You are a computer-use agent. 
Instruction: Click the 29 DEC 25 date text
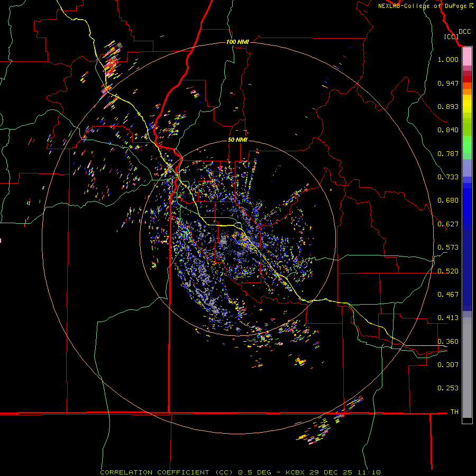331,472
